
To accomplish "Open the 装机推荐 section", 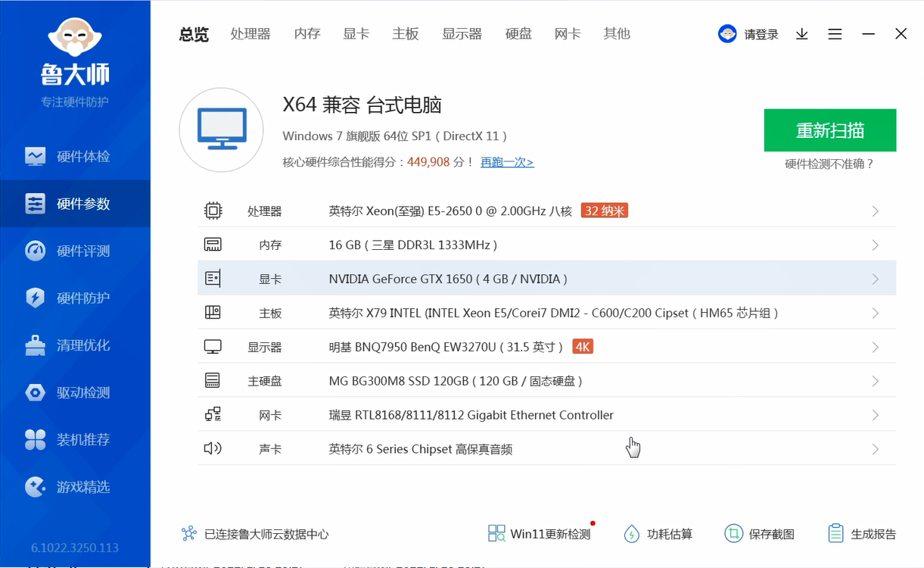I will tap(75, 440).
